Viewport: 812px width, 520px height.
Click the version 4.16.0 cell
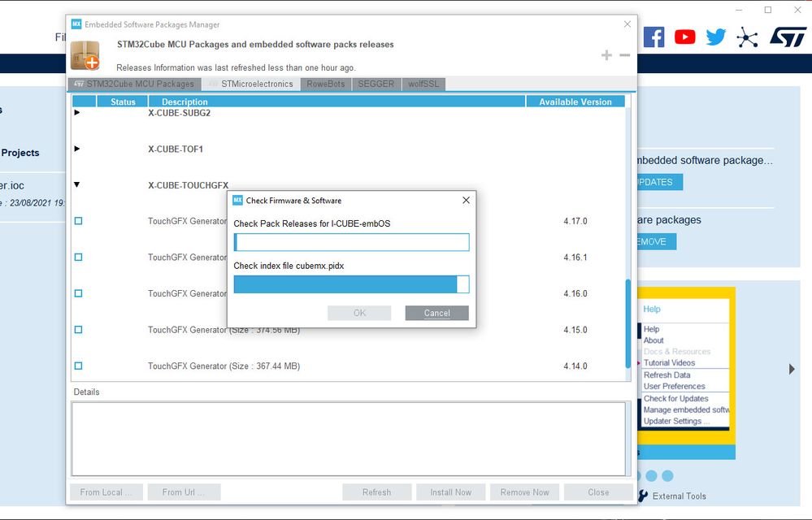tap(575, 293)
